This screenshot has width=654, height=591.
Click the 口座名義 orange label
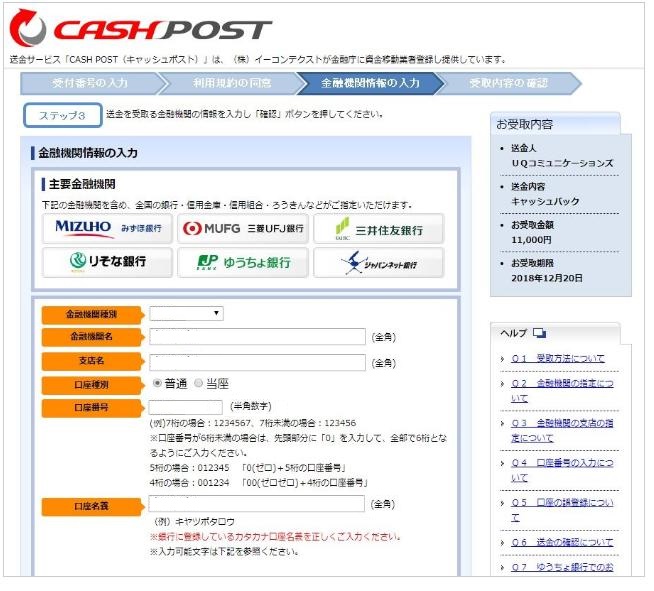(x=92, y=506)
